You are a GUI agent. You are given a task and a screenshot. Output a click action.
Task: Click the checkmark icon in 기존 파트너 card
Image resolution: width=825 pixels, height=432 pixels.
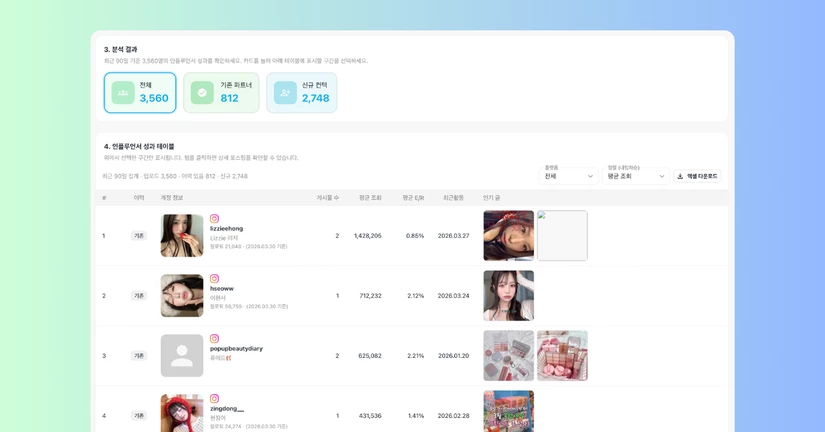coord(202,93)
